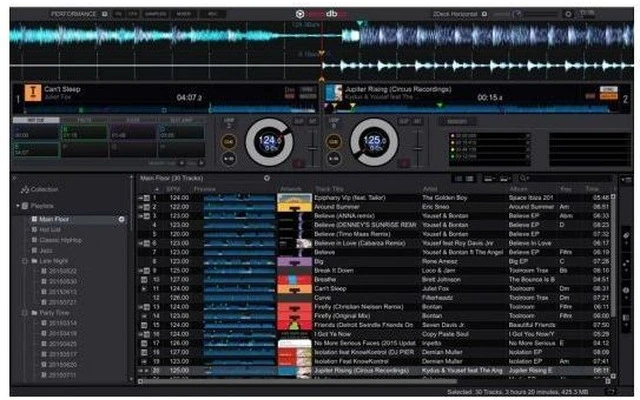Click the left deck jog wheel showing 124
The height and width of the screenshot is (400, 640).
[x=267, y=142]
